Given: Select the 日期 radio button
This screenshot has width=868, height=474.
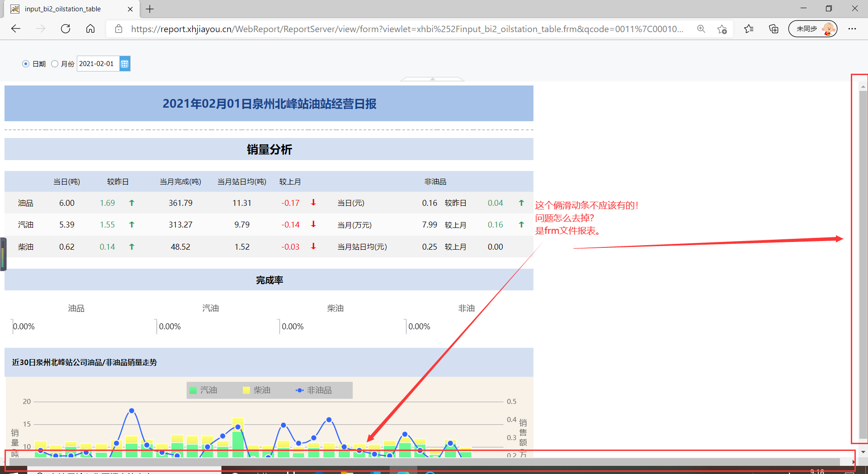Looking at the screenshot, I should point(26,64).
